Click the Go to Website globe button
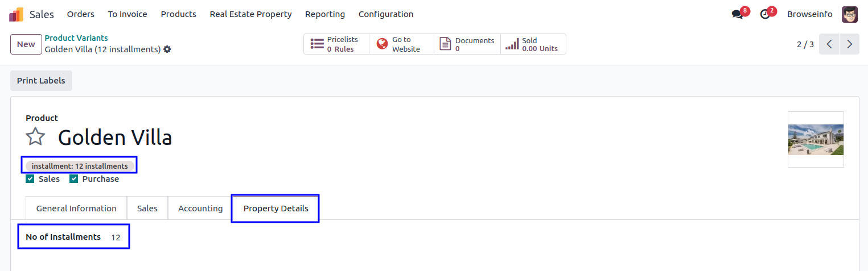This screenshot has width=868, height=271. coord(401,44)
